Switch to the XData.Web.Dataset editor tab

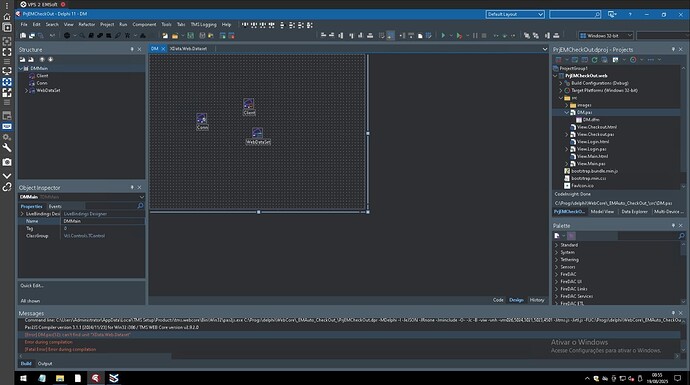click(x=188, y=49)
